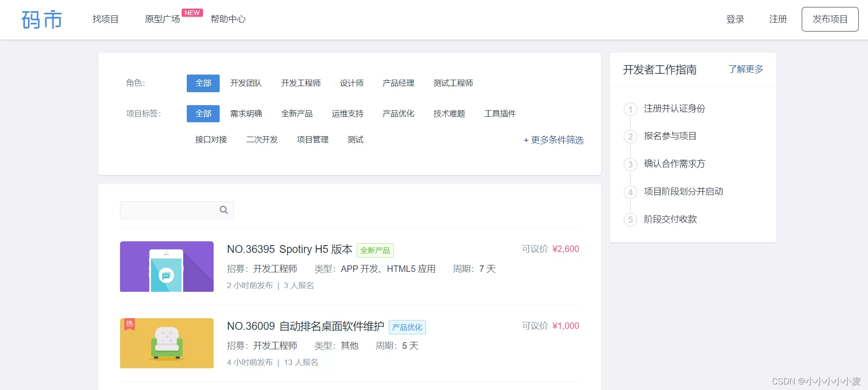This screenshot has width=868, height=390.
Task: Select 设计师 role filter
Action: pyautogui.click(x=351, y=83)
